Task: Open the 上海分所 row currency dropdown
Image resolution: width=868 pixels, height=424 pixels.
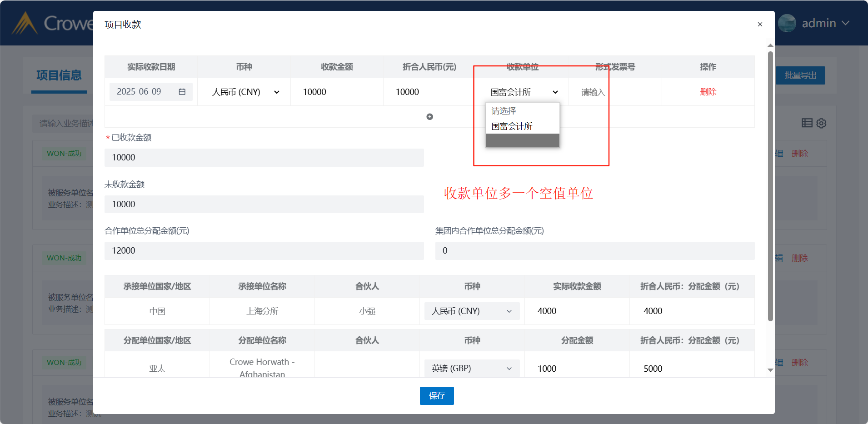Action: [472, 311]
